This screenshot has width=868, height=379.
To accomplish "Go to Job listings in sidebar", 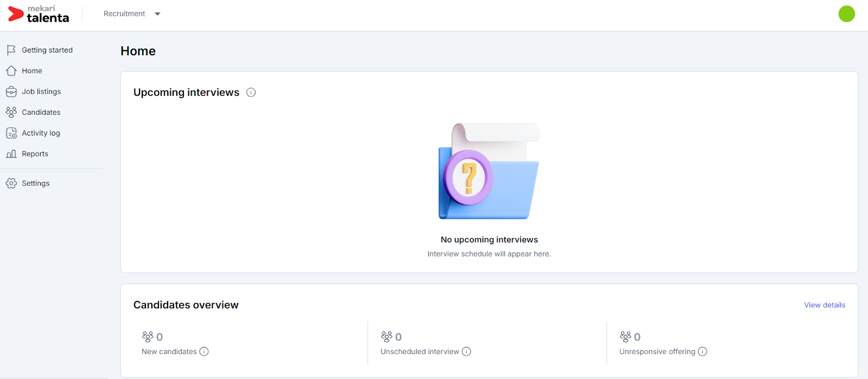I will click(41, 92).
